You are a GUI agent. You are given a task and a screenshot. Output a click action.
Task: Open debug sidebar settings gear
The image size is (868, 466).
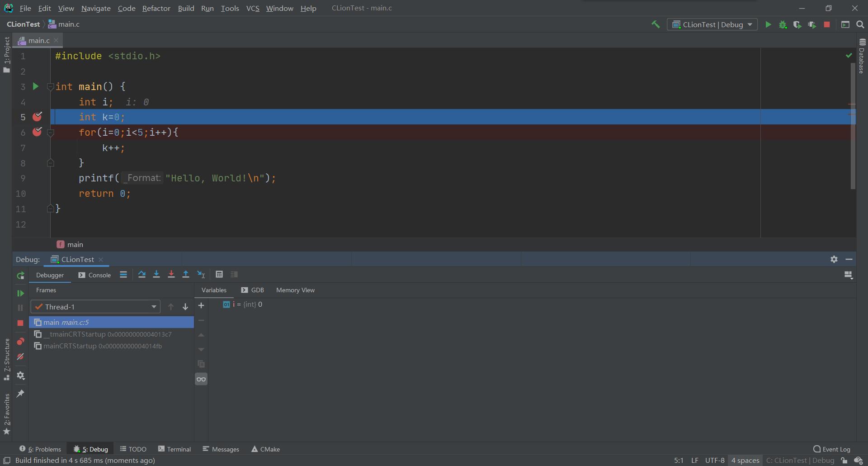point(20,376)
